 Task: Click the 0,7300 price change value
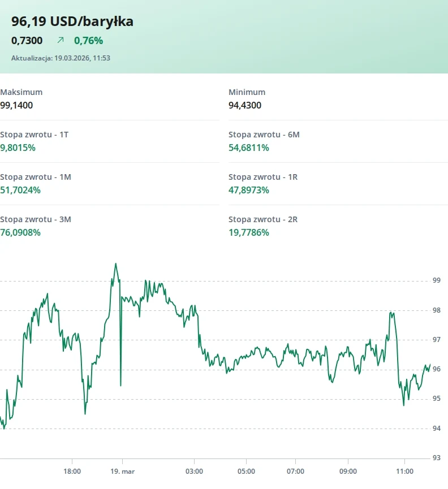tap(27, 40)
